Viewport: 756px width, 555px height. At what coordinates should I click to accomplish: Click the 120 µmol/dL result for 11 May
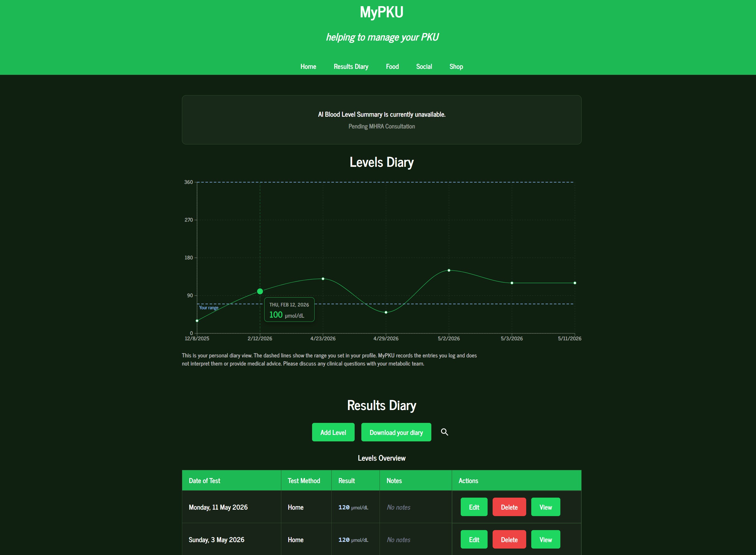[353, 507]
